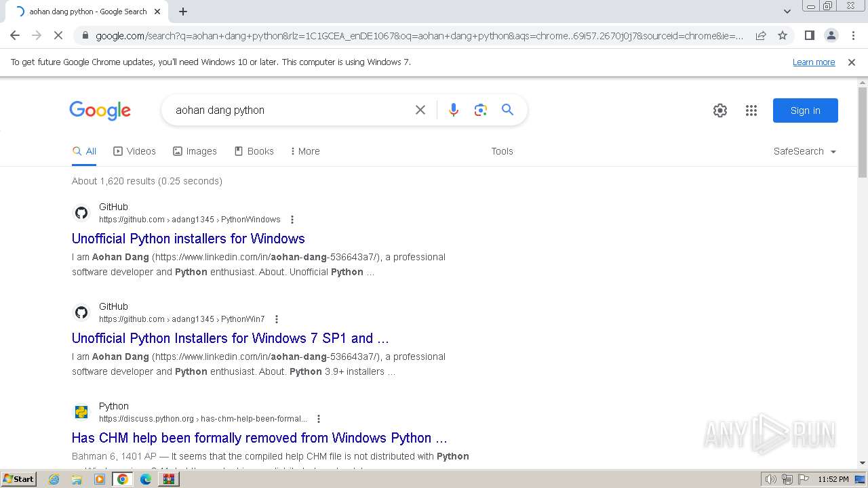Click the network icon in system tray

tap(787, 479)
